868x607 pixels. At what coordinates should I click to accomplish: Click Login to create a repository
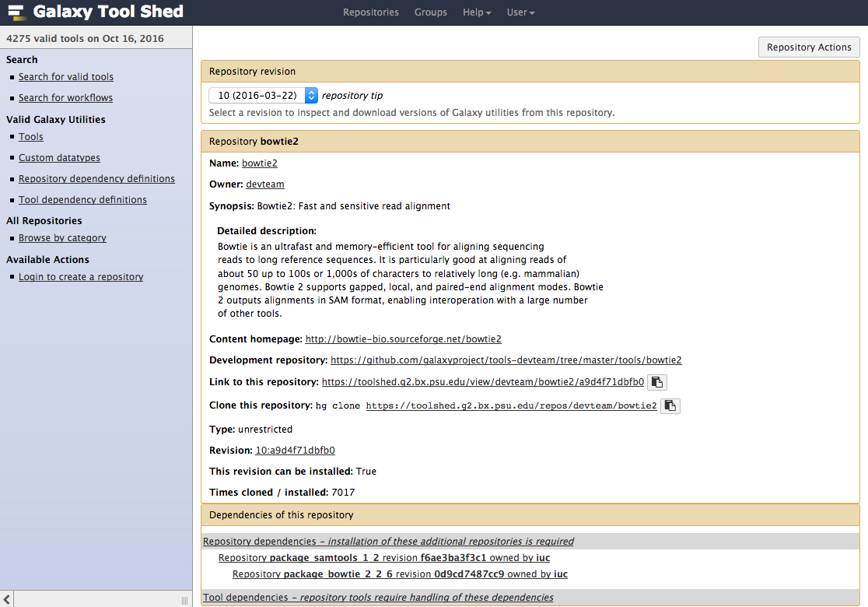tap(81, 277)
